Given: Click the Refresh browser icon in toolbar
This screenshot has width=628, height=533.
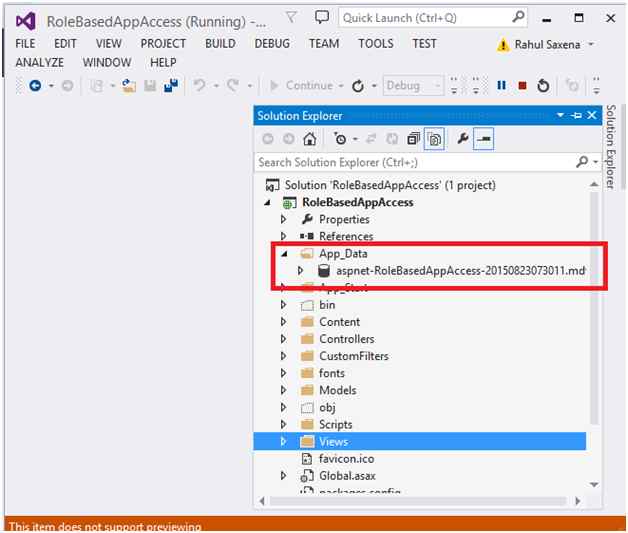Looking at the screenshot, I should click(x=358, y=86).
